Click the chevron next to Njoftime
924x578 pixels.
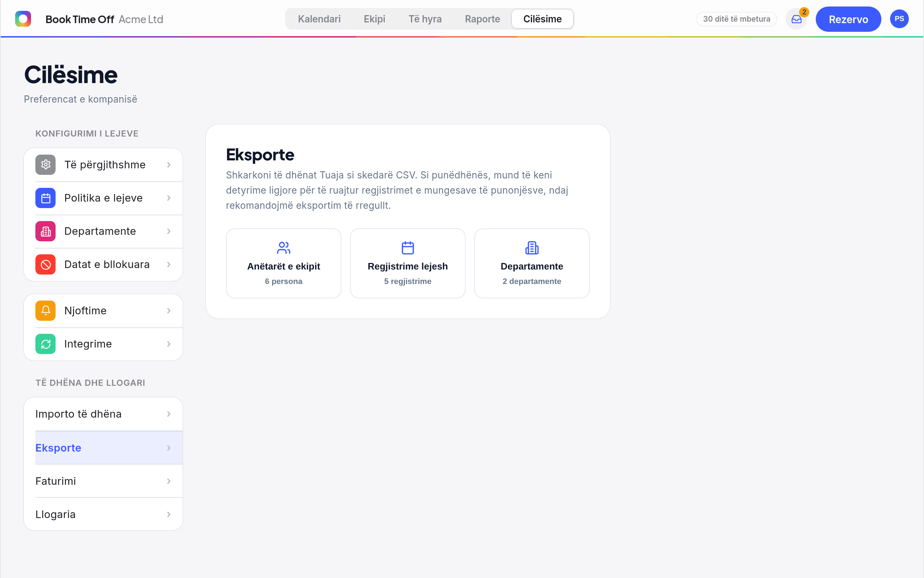pos(169,311)
